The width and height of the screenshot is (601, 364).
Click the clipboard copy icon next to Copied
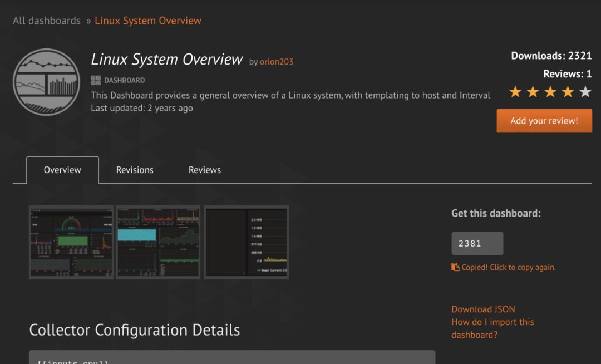pos(455,267)
